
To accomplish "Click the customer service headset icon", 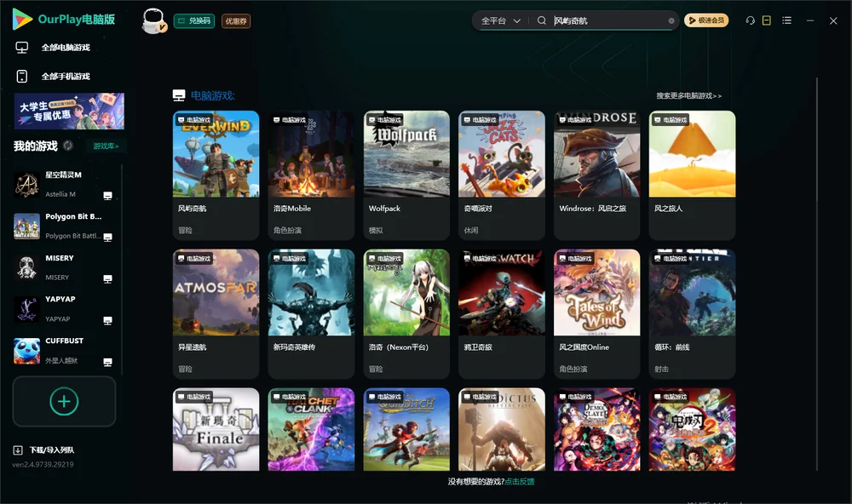I will click(x=751, y=20).
